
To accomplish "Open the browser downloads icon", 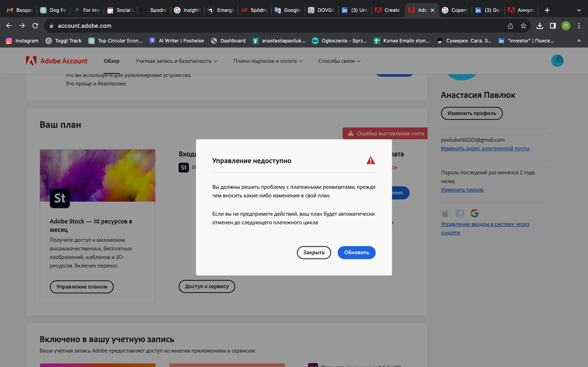I will coord(540,26).
